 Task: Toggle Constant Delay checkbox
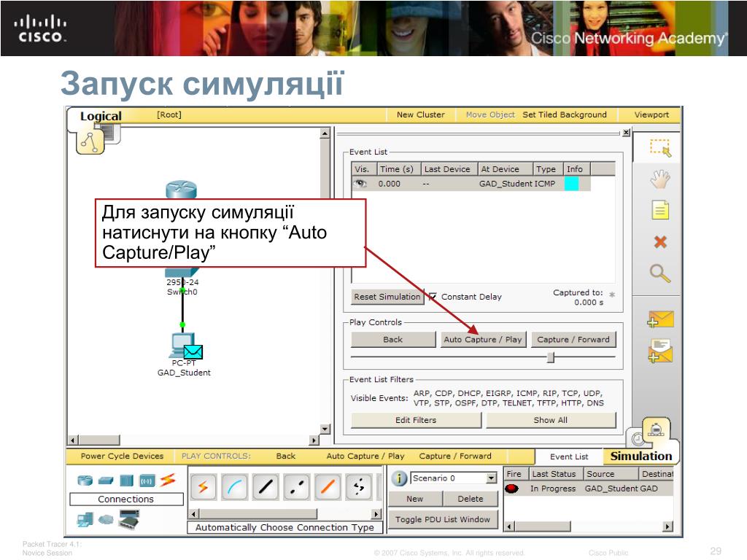pyautogui.click(x=433, y=297)
